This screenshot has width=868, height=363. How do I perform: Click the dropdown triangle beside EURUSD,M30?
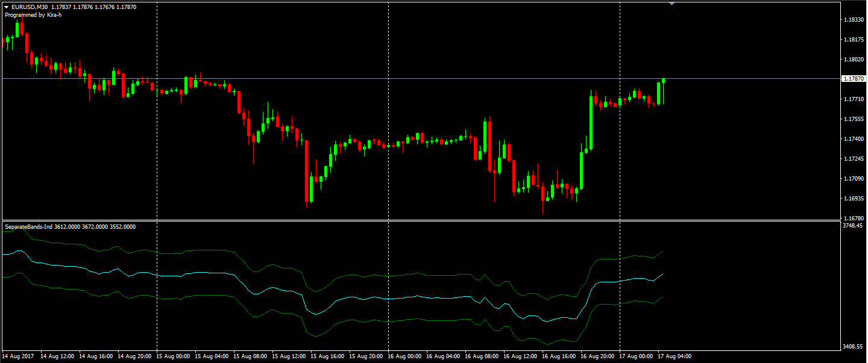7,7
